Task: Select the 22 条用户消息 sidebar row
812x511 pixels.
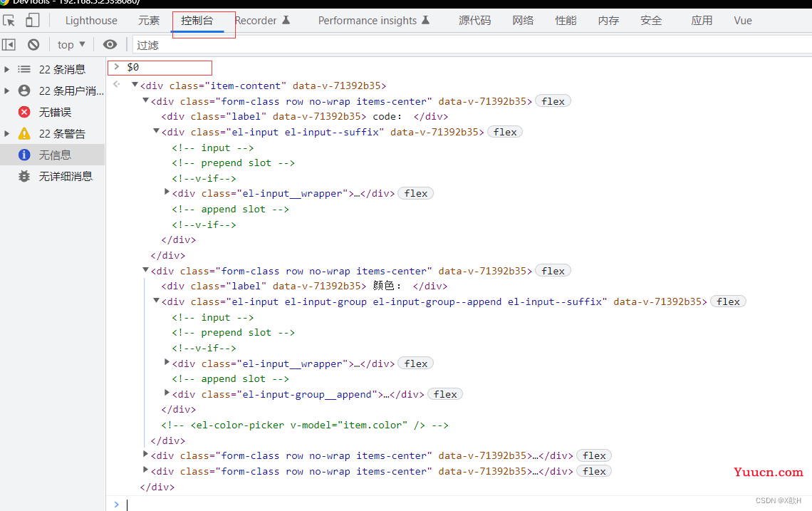Action: point(52,91)
